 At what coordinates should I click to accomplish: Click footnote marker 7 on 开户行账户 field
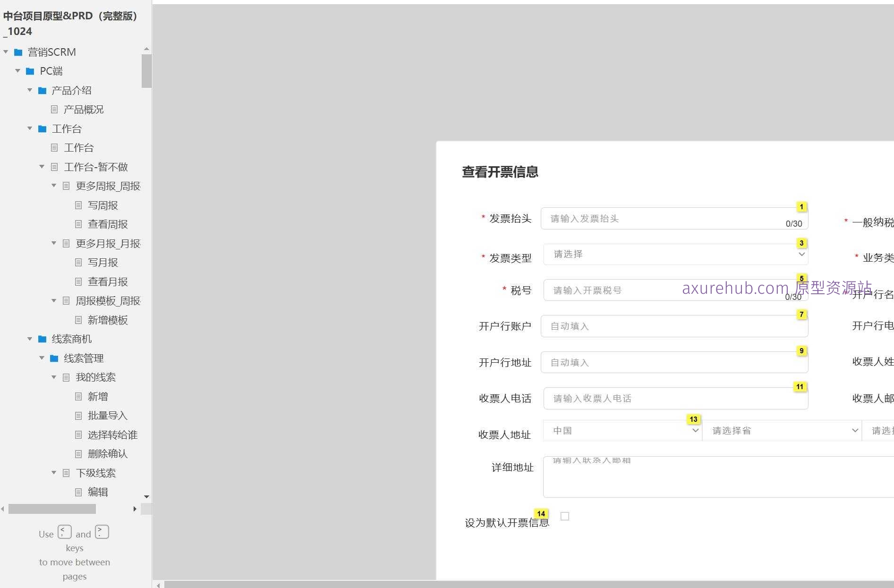pyautogui.click(x=801, y=314)
